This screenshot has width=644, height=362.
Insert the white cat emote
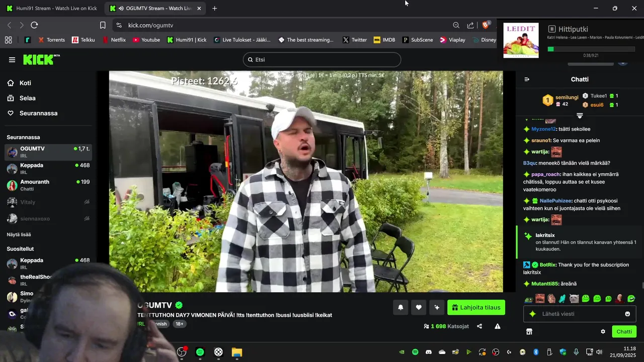tap(574, 299)
